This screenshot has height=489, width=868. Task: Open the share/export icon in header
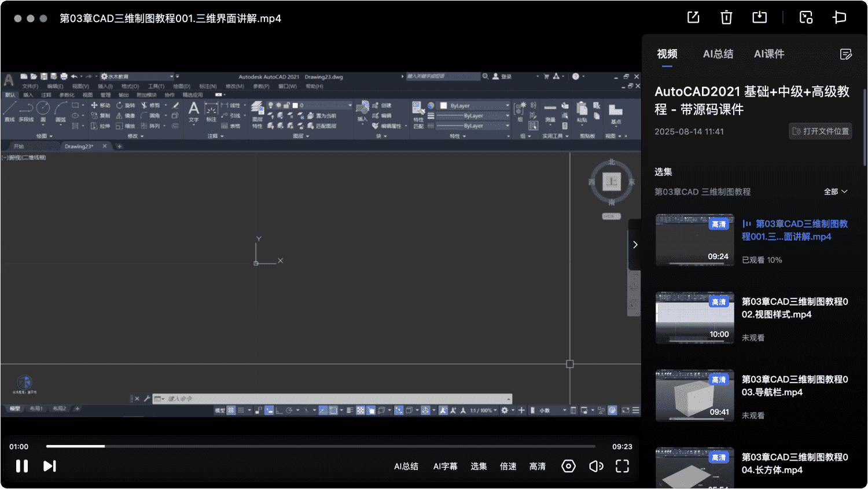pyautogui.click(x=693, y=17)
